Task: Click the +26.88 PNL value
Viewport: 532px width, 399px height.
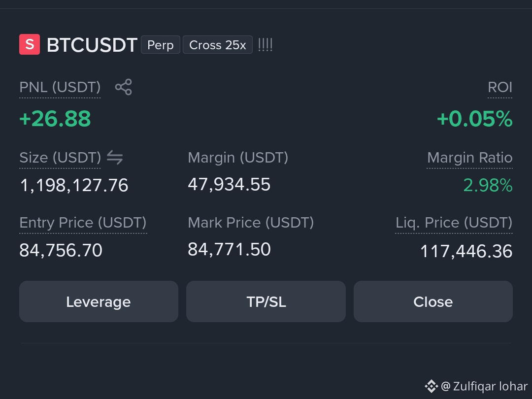Action: (x=55, y=119)
